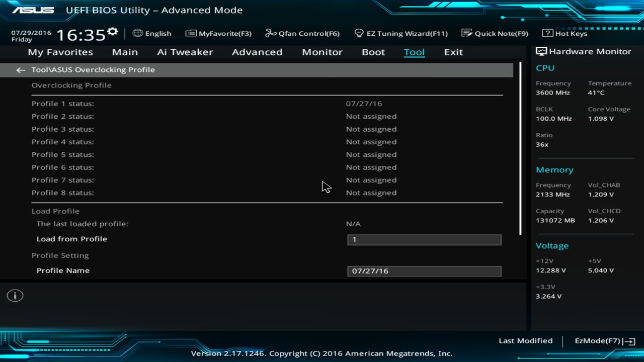Open the Monitor menu
Viewport: 644px width, 362px height.
[322, 52]
